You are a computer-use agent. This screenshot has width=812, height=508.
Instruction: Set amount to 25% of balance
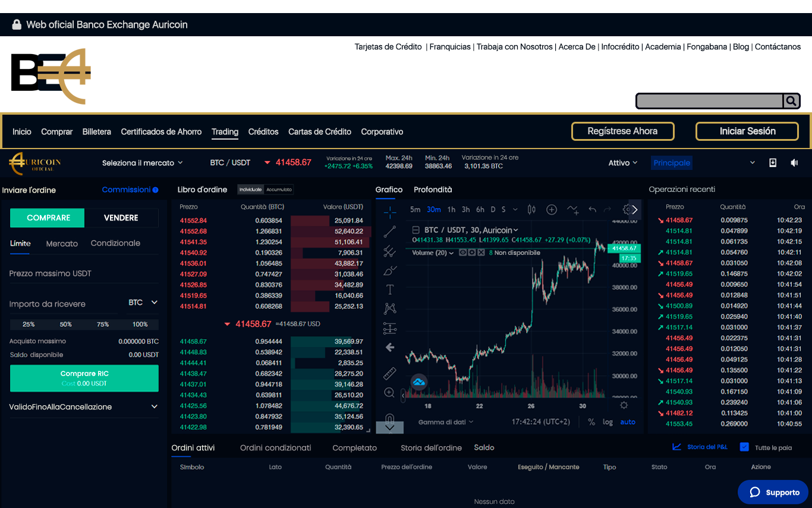click(29, 324)
